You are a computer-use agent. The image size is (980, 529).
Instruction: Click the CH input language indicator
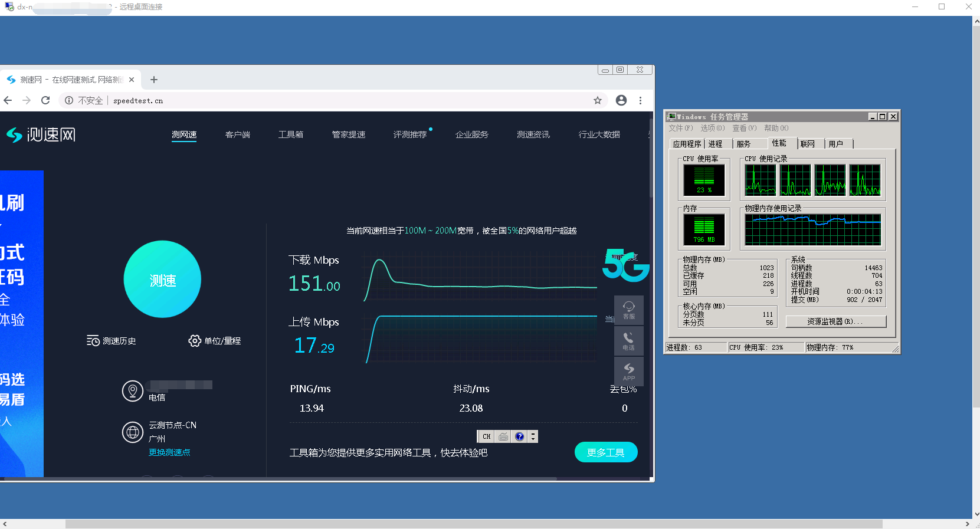click(x=486, y=436)
